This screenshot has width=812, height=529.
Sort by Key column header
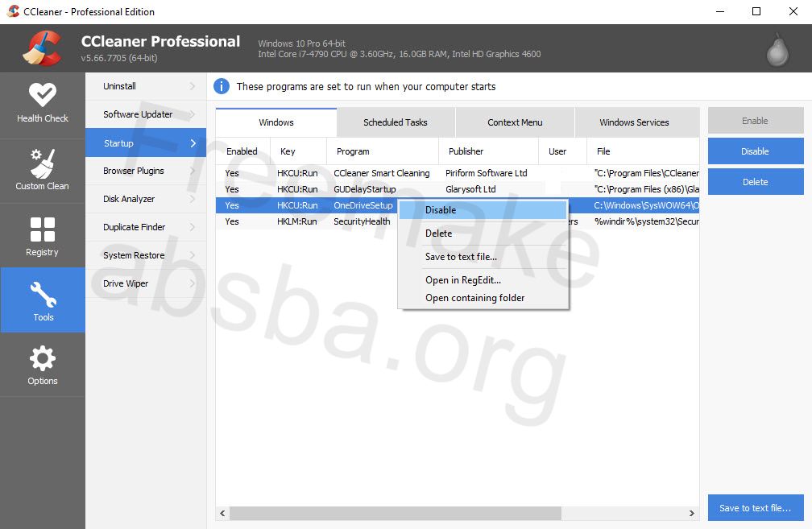(298, 151)
